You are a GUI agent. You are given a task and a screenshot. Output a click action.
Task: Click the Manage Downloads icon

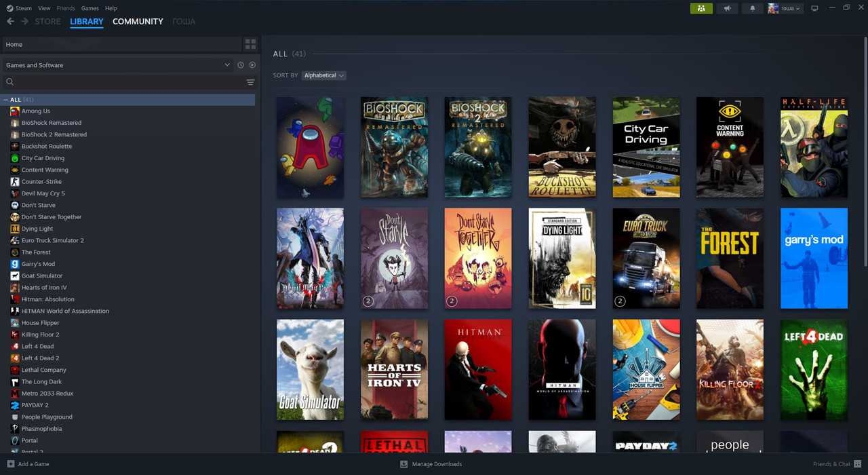(403, 464)
